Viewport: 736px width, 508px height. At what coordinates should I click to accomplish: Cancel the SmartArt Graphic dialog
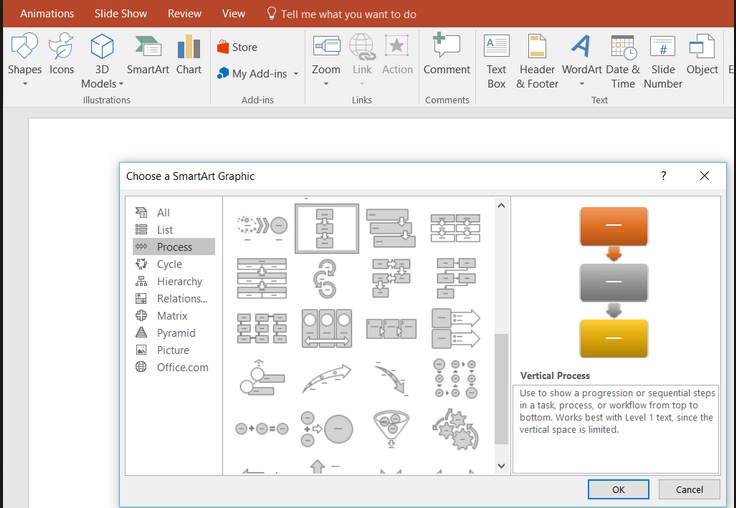pos(689,489)
